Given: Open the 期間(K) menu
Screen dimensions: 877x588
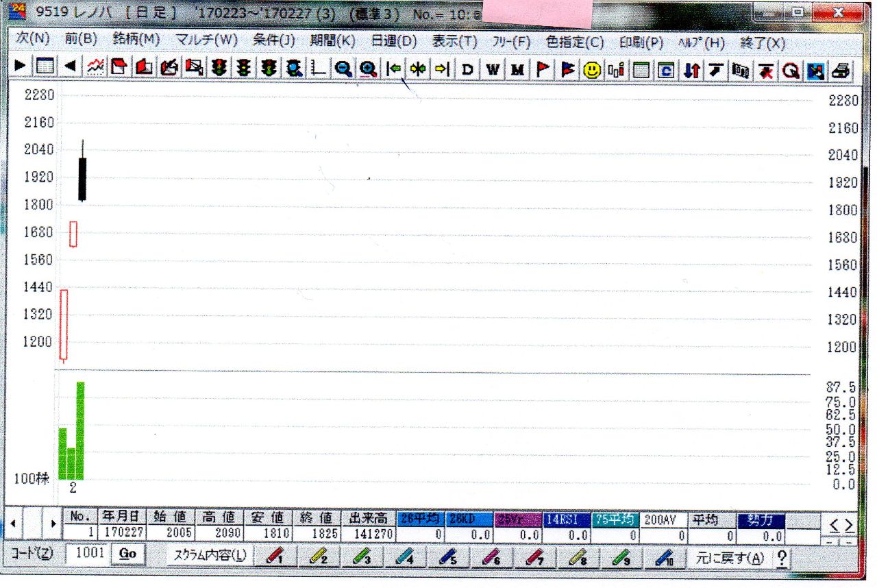Looking at the screenshot, I should point(332,41).
